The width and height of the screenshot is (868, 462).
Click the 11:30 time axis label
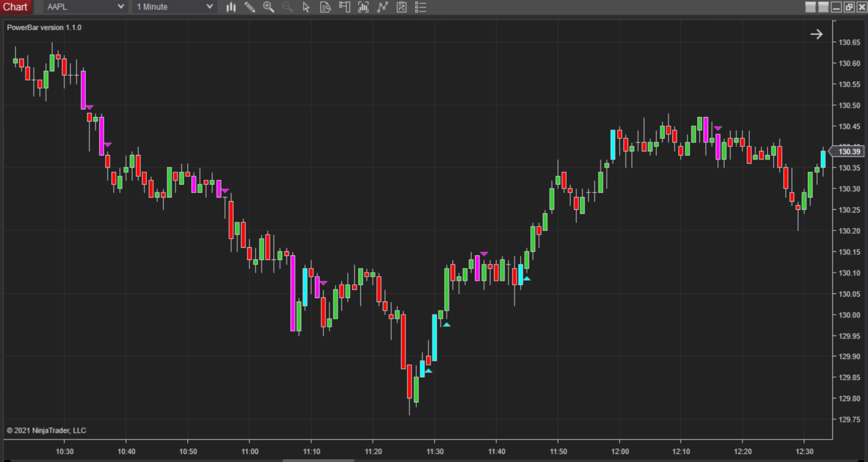[x=435, y=451]
